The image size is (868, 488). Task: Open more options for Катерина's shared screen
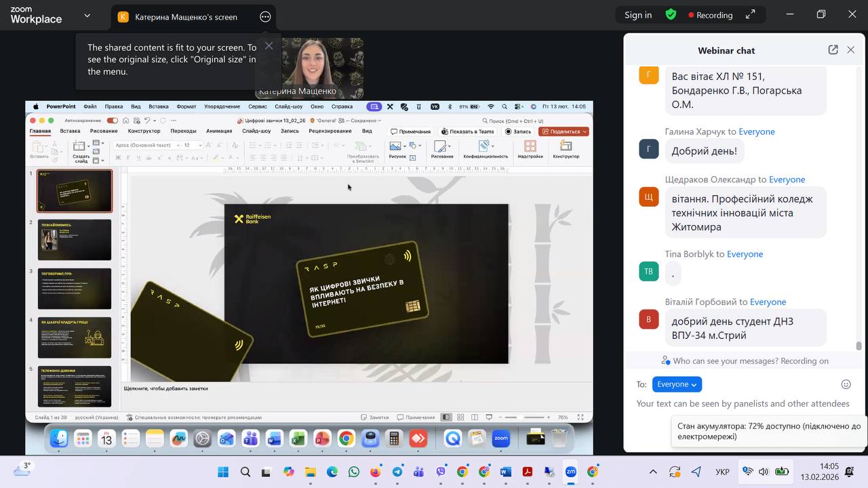coord(265,17)
